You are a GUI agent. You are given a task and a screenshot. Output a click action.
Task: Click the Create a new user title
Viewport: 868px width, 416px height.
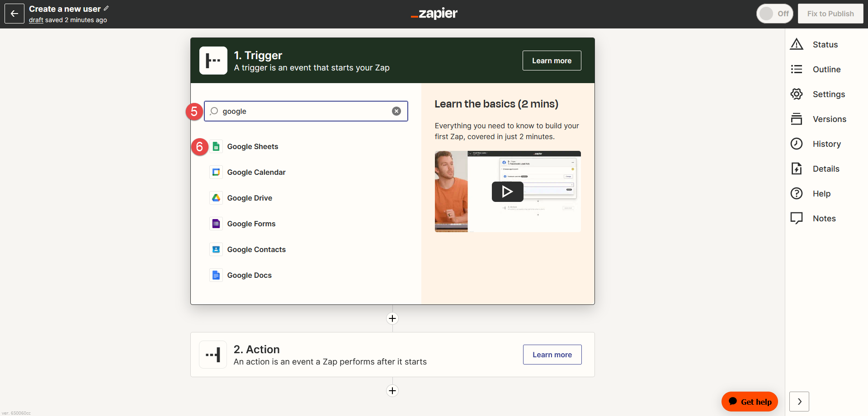[65, 9]
